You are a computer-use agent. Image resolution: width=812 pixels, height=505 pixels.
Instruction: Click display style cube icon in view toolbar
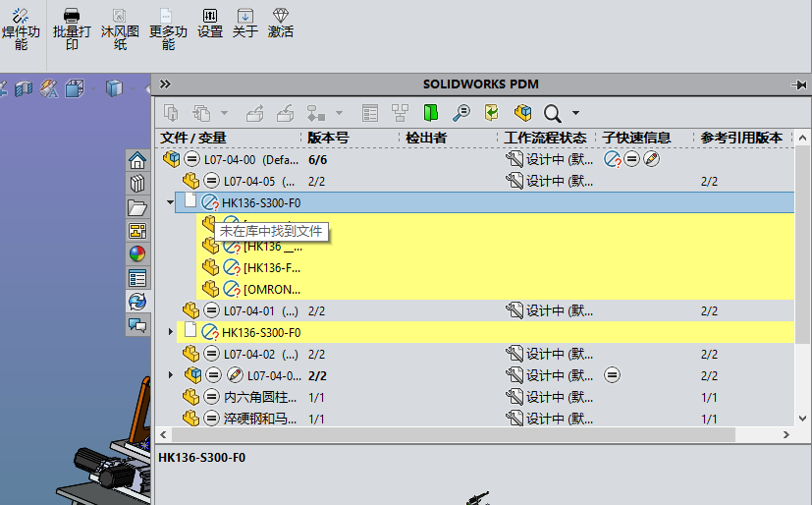(114, 88)
